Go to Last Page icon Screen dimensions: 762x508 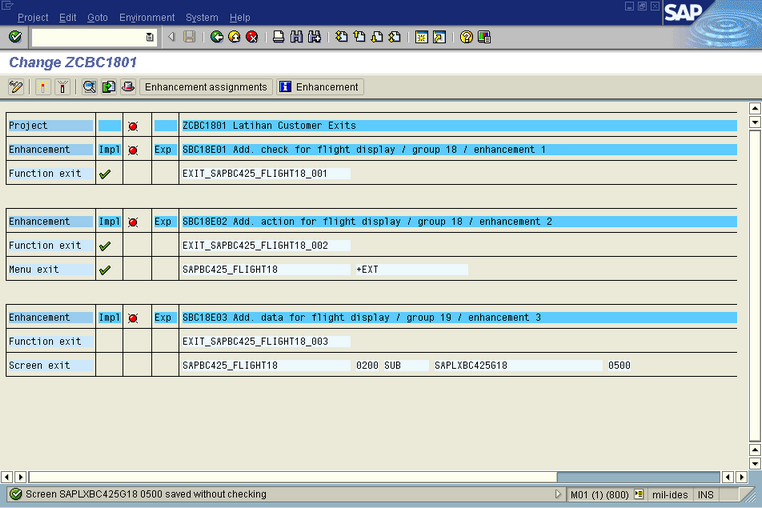395,37
